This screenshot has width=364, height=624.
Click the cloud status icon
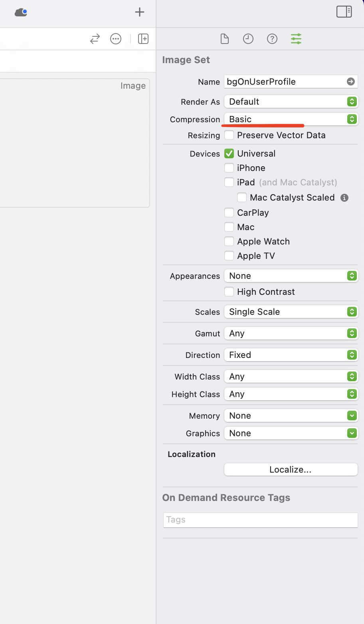coord(21,12)
